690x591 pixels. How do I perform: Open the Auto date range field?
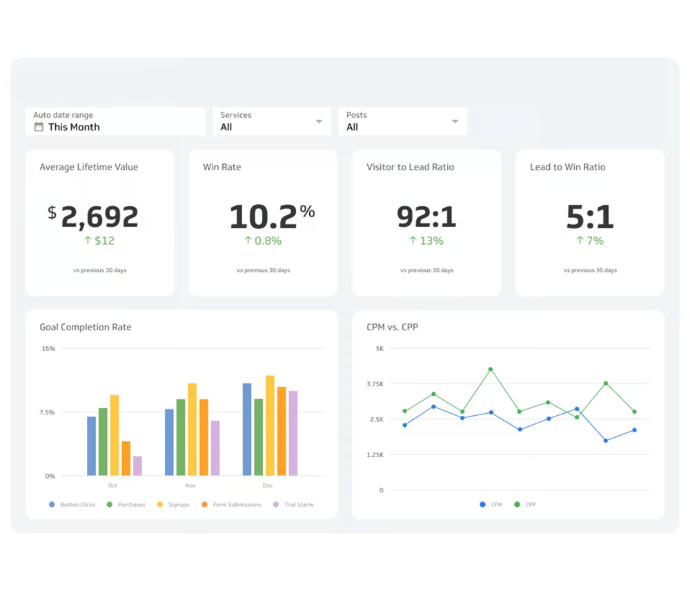point(115,121)
